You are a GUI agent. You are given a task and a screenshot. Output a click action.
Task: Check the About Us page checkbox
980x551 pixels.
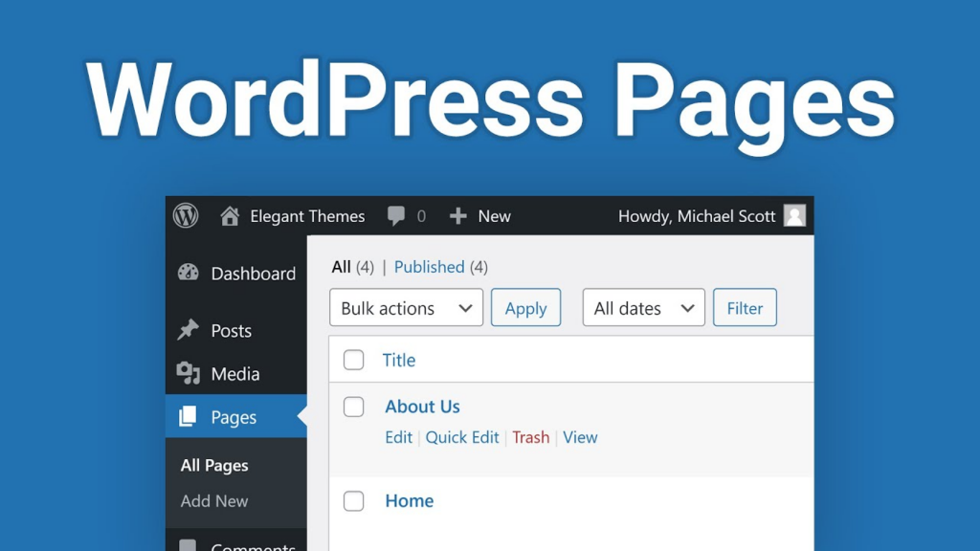point(353,407)
